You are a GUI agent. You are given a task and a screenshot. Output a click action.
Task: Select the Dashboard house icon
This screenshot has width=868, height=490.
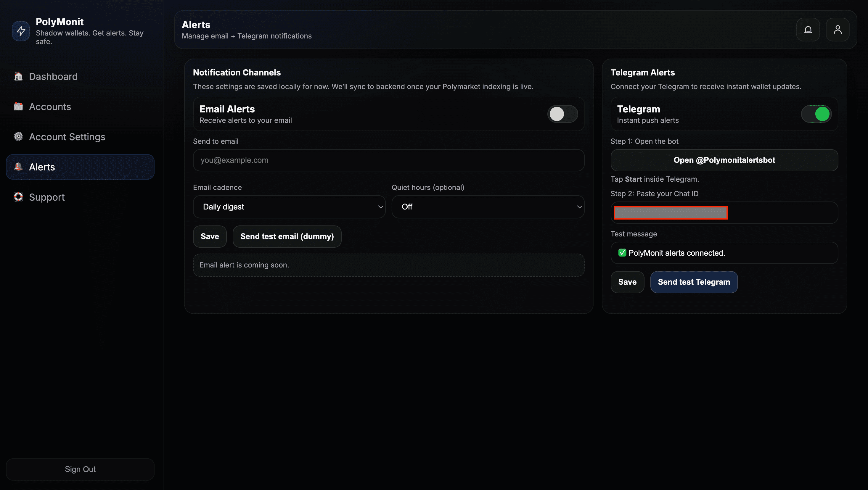coord(18,76)
